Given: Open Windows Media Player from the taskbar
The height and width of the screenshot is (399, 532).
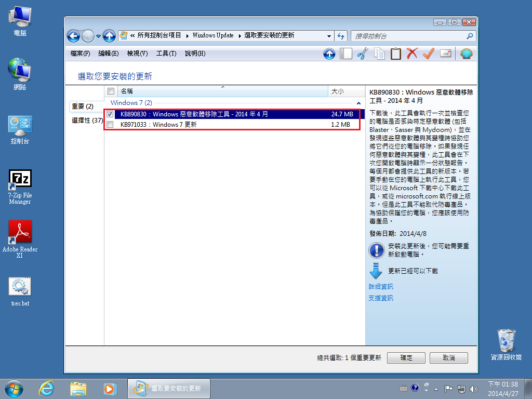Looking at the screenshot, I should point(110,389).
